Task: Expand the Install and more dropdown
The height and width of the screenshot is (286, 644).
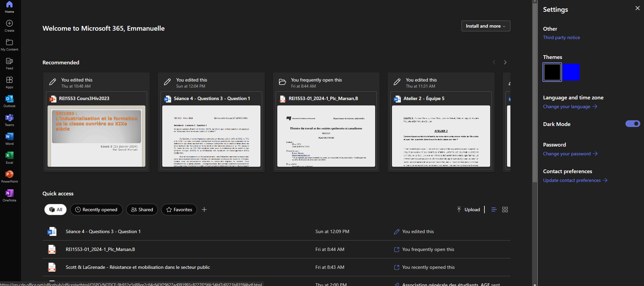Action: 486,26
